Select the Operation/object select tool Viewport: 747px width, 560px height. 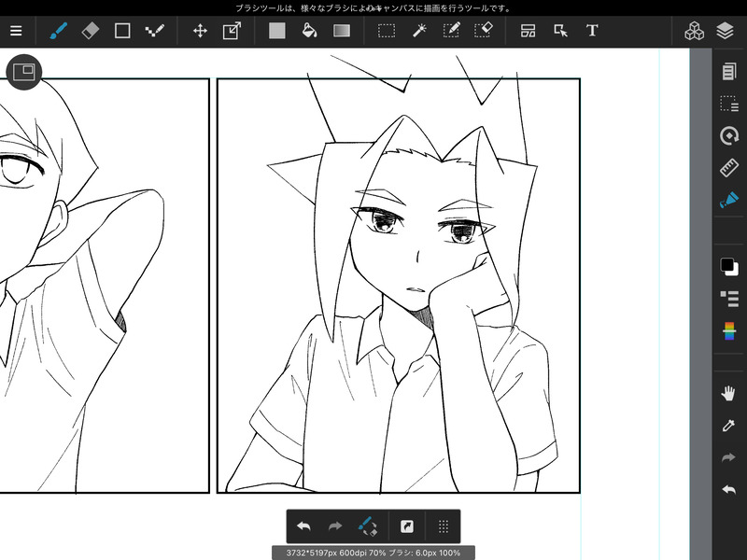tap(560, 31)
